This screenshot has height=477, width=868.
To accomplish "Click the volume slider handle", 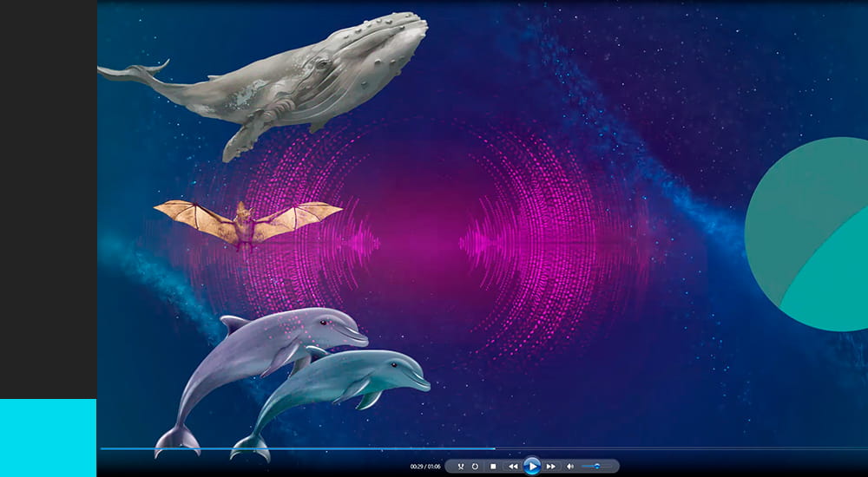I will click(x=597, y=467).
